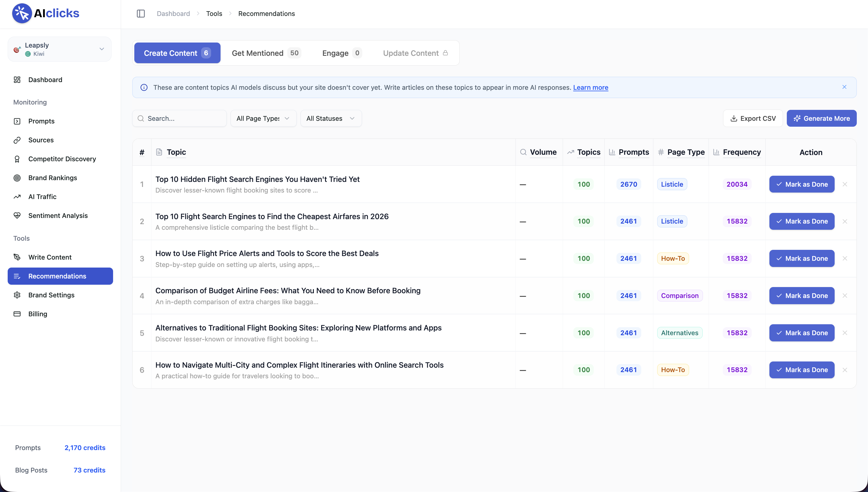This screenshot has width=868, height=492.
Task: Click the Generate More button
Action: [x=821, y=119]
